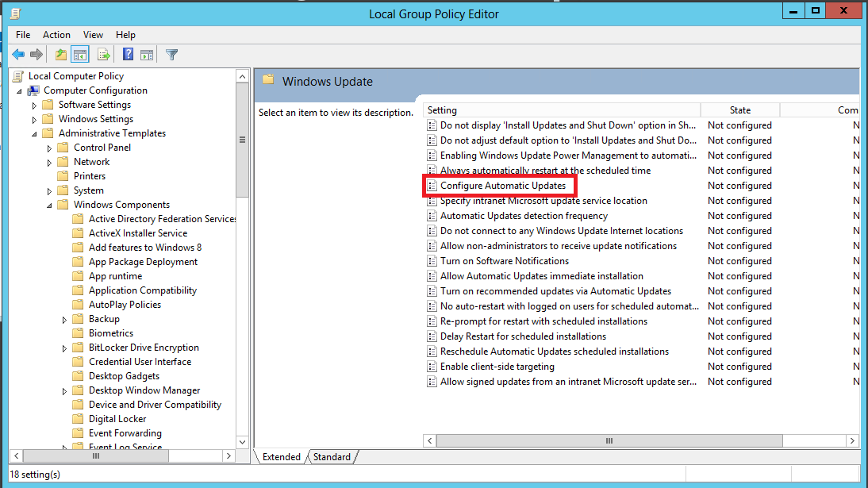
Task: Click the policy icon for Allow Automatic Updates immediate installation
Action: pyautogui.click(x=432, y=276)
